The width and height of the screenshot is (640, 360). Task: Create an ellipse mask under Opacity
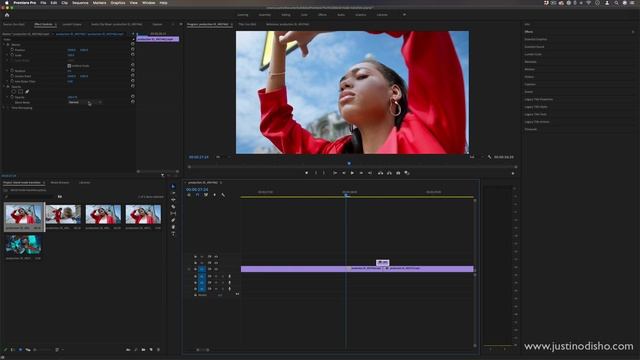click(x=13, y=92)
